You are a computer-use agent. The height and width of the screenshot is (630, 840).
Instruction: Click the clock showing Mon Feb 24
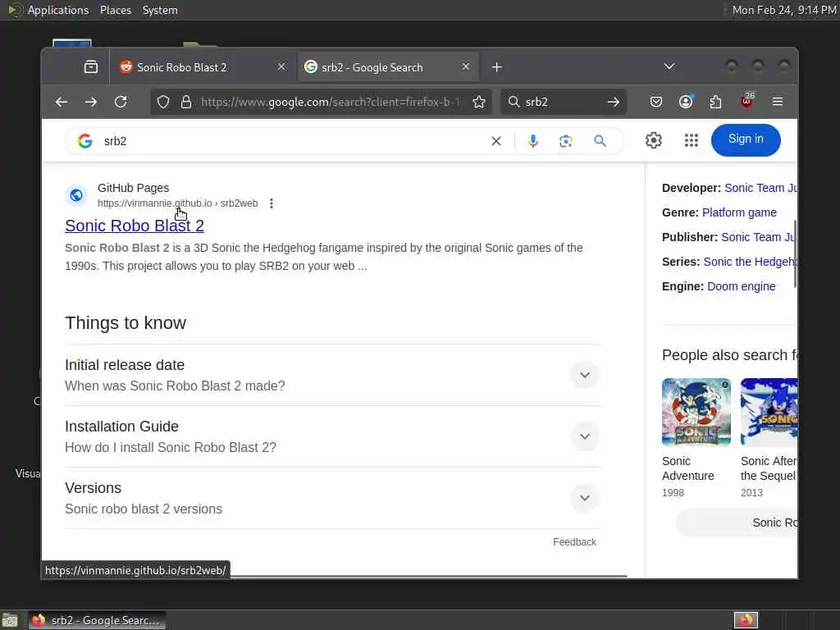click(x=783, y=10)
